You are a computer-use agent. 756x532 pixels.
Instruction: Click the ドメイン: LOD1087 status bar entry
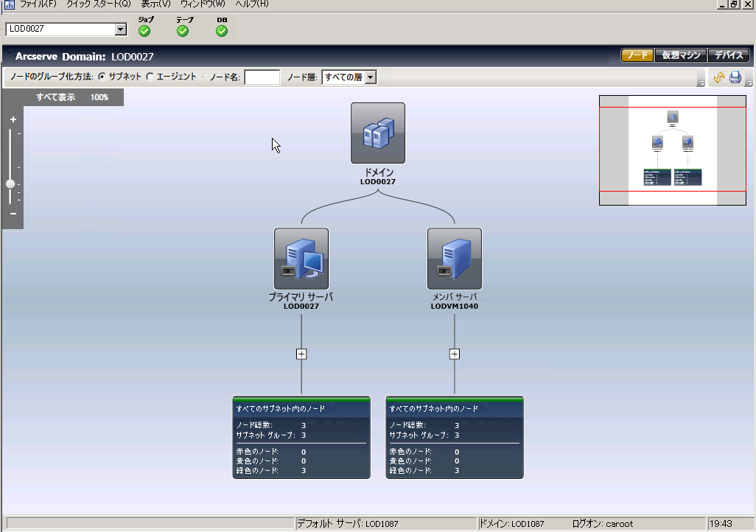(x=511, y=524)
